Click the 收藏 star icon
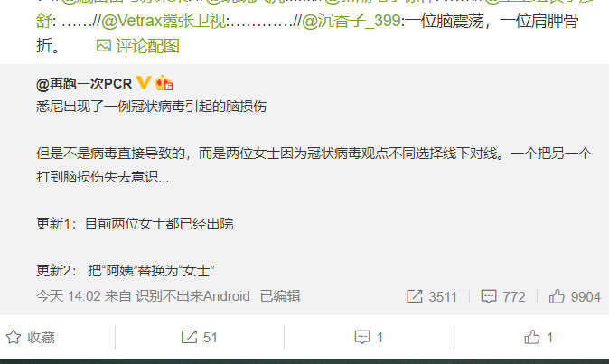 (x=14, y=337)
